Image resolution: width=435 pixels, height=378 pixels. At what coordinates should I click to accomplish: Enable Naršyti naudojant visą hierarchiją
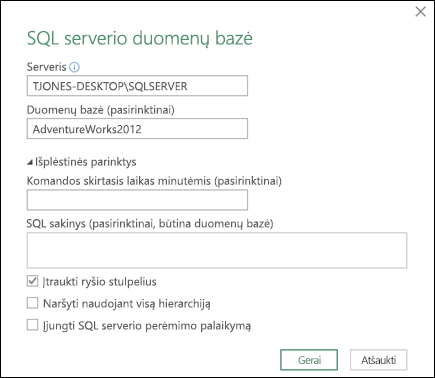[x=32, y=303]
